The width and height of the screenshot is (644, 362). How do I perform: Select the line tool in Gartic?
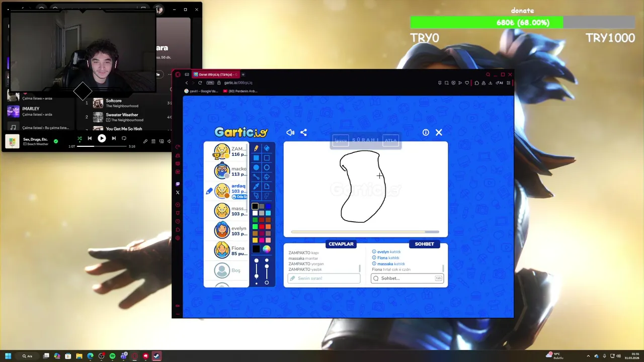[256, 176]
